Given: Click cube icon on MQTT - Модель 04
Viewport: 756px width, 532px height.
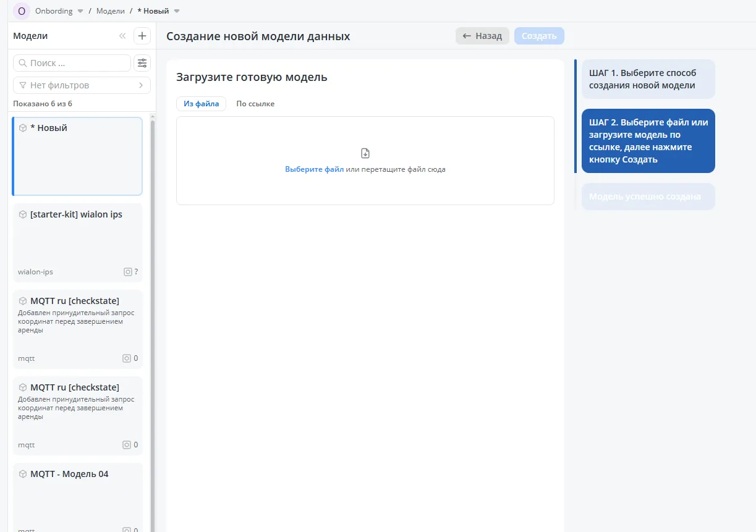Looking at the screenshot, I should click(23, 474).
